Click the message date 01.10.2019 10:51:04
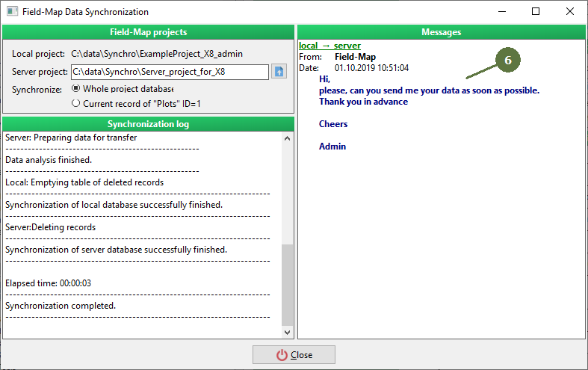This screenshot has height=370, width=588. coord(371,68)
